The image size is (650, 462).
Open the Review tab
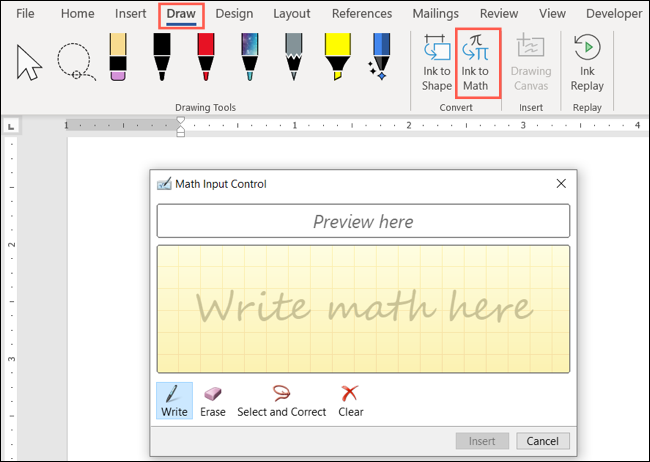[499, 14]
